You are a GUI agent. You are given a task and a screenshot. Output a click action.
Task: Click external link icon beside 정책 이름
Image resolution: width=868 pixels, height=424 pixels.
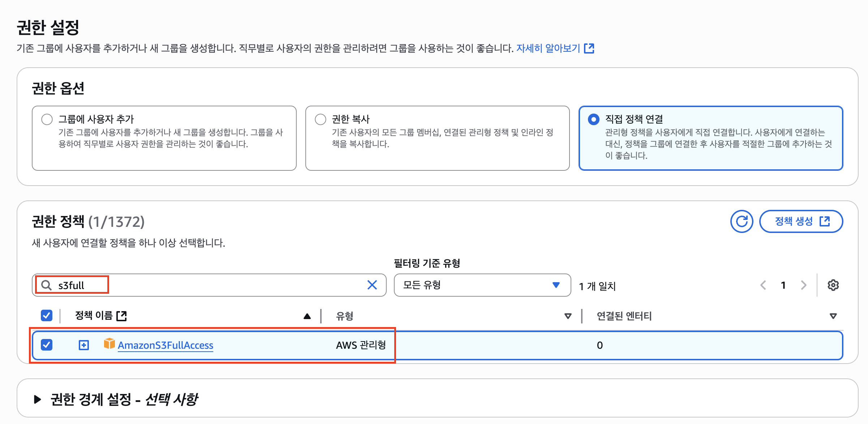[122, 316]
